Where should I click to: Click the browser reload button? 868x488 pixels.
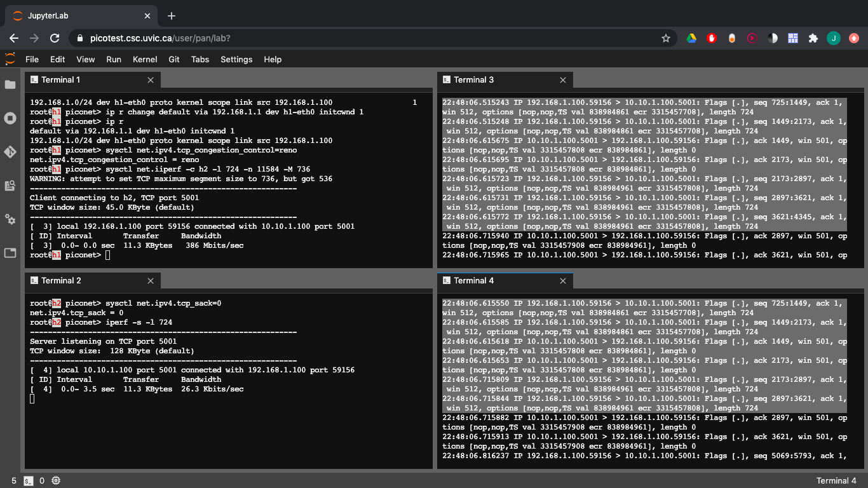[x=55, y=38]
